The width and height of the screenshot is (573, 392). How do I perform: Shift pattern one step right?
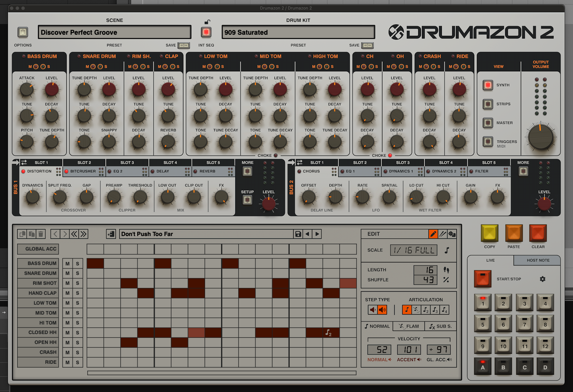[65, 234]
